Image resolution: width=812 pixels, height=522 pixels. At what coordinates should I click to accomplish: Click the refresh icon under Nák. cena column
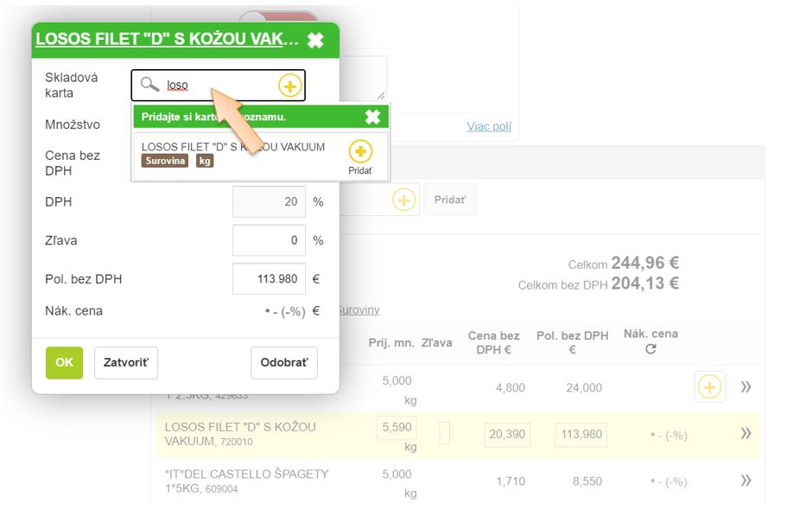(x=650, y=349)
